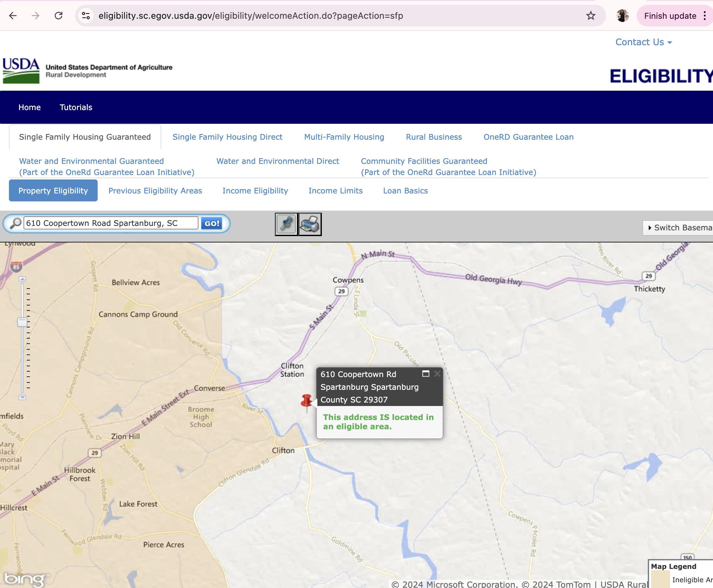The image size is (713, 588).
Task: Open Water and Environmental Guaranteed tab
Action: [x=107, y=167]
